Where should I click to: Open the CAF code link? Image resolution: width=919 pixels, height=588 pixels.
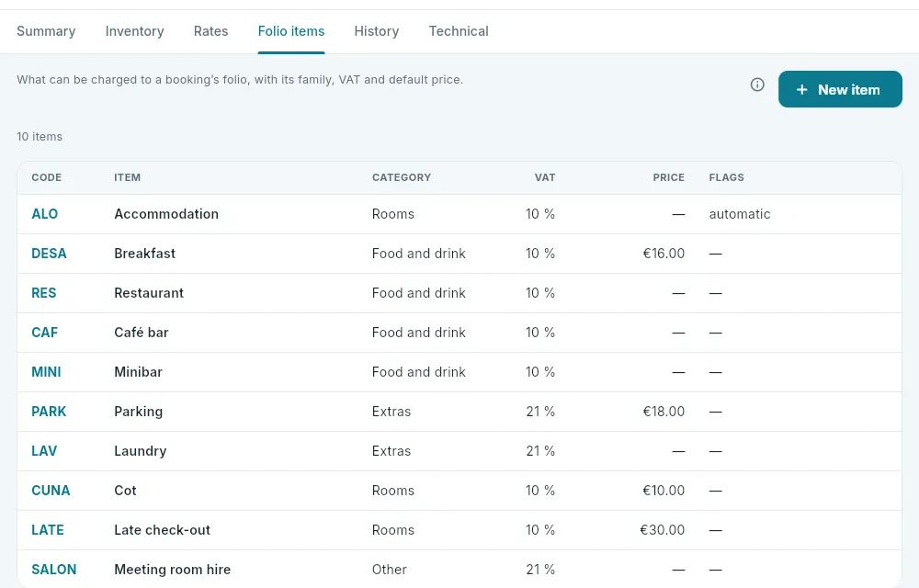coord(44,333)
